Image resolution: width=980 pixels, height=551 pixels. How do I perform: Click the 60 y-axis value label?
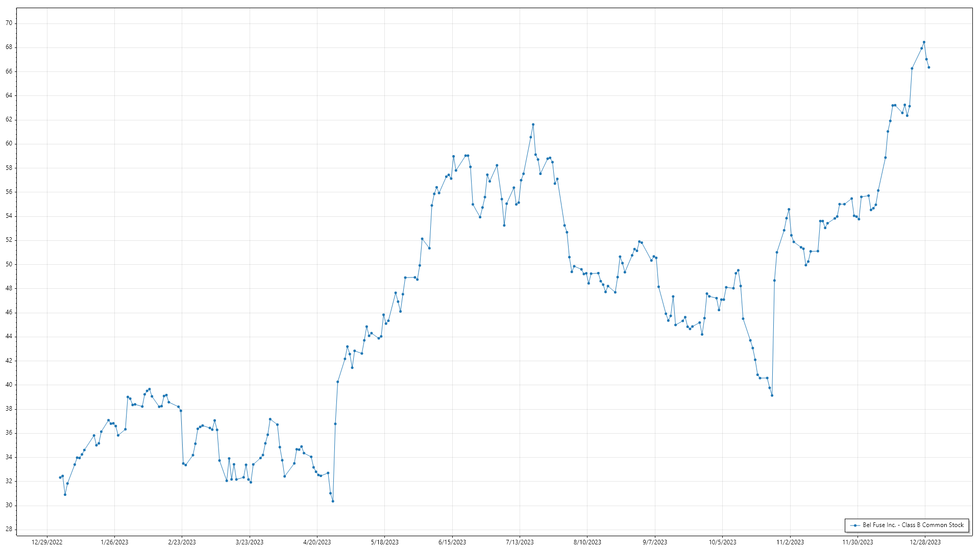pyautogui.click(x=9, y=144)
